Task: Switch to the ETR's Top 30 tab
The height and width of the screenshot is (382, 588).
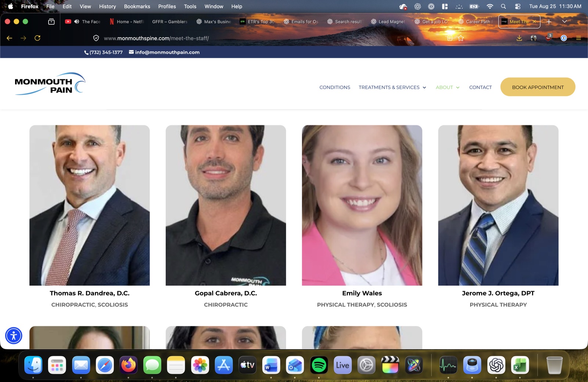Action: (x=257, y=22)
